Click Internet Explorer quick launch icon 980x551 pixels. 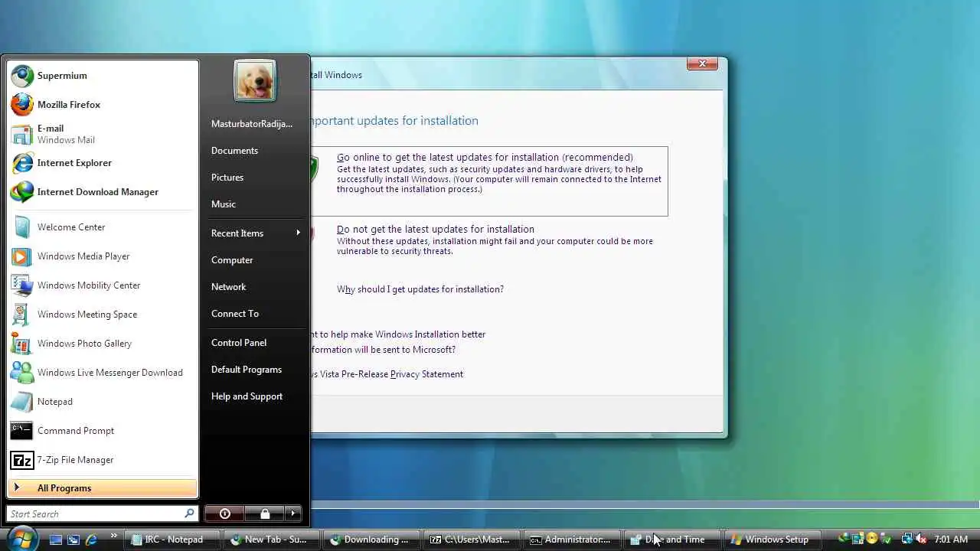[x=91, y=540]
